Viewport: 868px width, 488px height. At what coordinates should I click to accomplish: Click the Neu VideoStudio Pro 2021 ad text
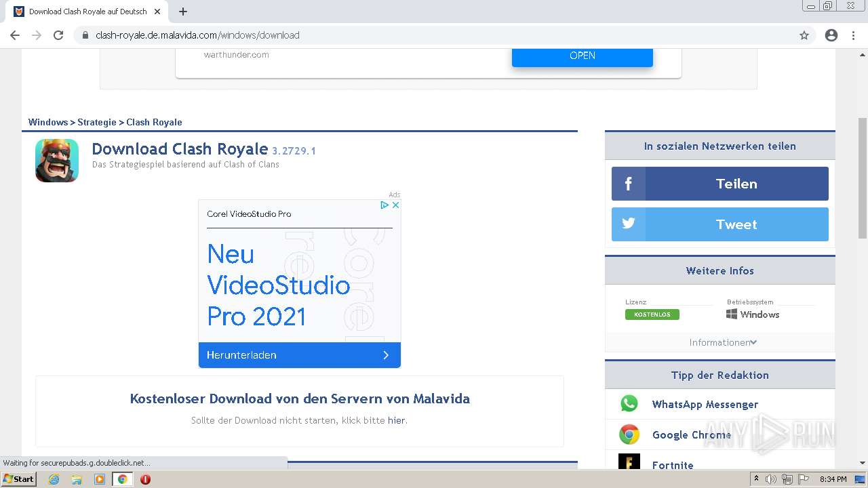coord(278,285)
